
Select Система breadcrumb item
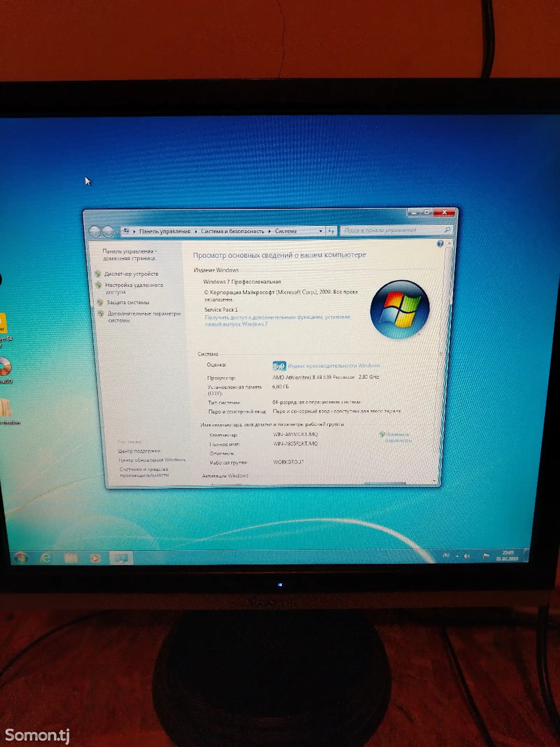pos(286,231)
